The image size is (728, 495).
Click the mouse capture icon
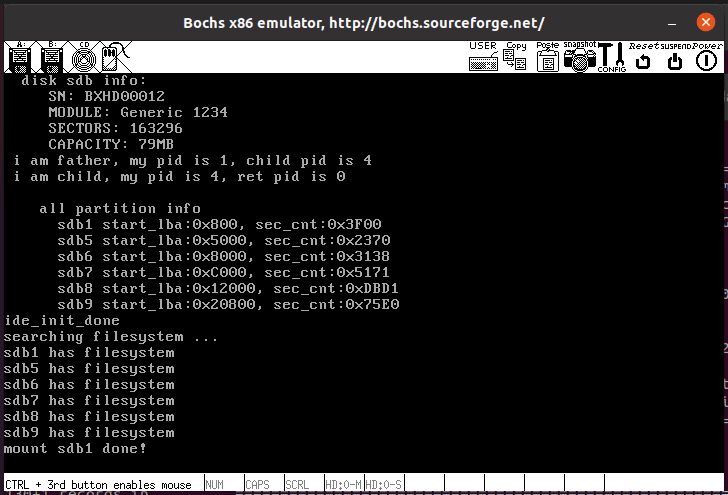pos(116,57)
